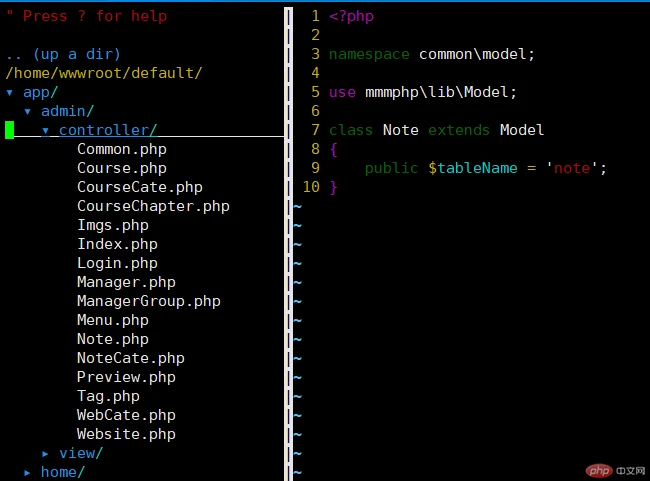Open Course.php file
Image resolution: width=650 pixels, height=481 pixels.
(121, 168)
